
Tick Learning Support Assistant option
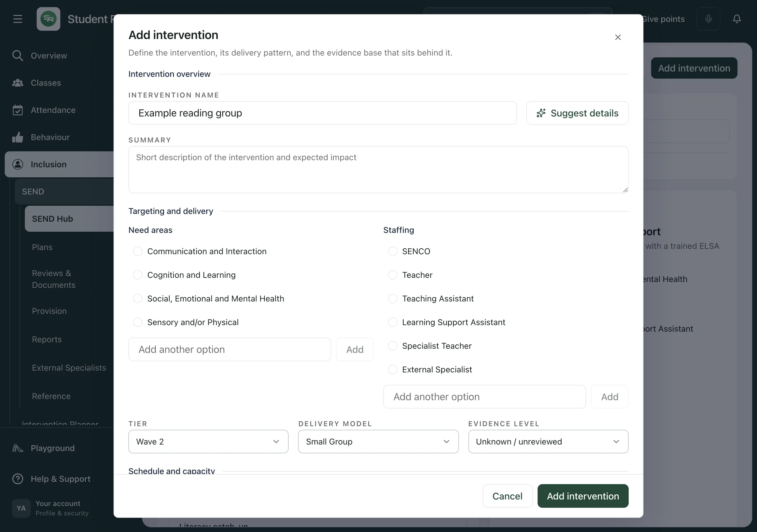[x=392, y=322]
